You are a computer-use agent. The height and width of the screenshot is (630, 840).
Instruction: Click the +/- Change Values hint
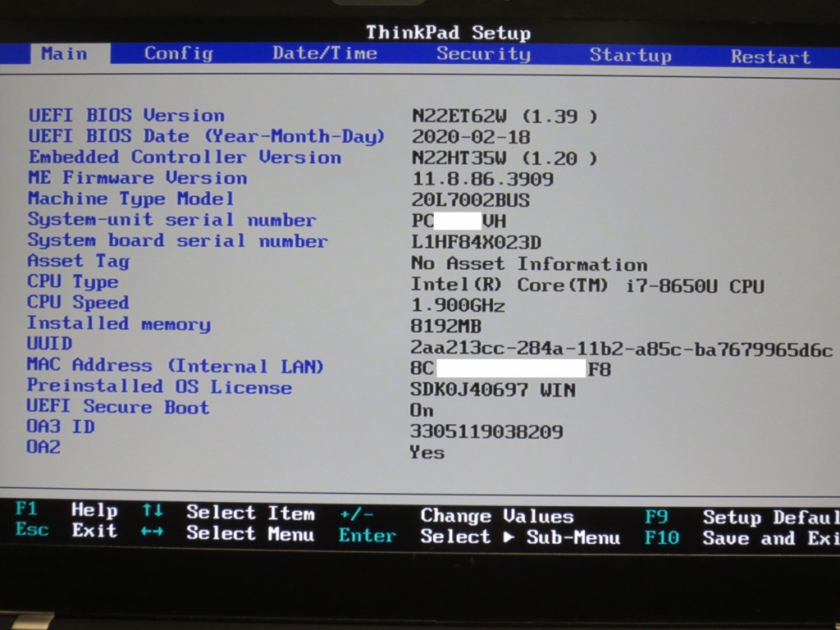point(456,516)
